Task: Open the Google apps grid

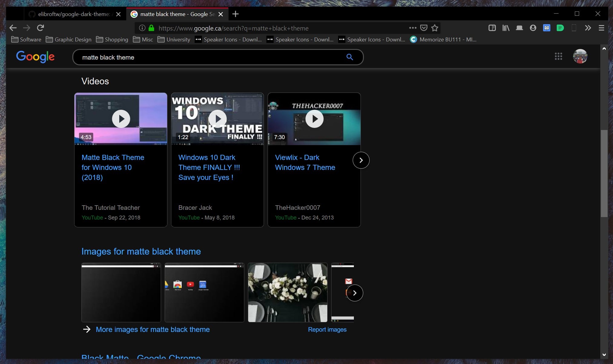Action: point(559,56)
